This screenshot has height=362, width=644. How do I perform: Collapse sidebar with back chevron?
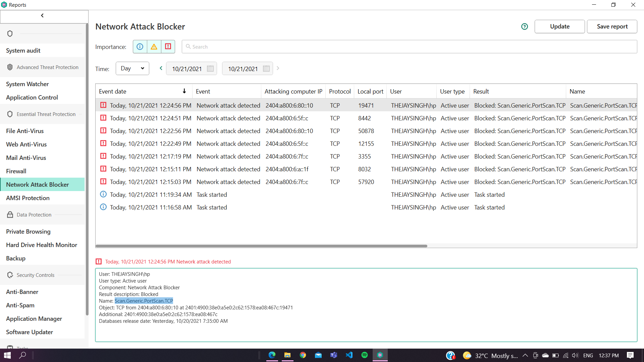[x=42, y=16]
